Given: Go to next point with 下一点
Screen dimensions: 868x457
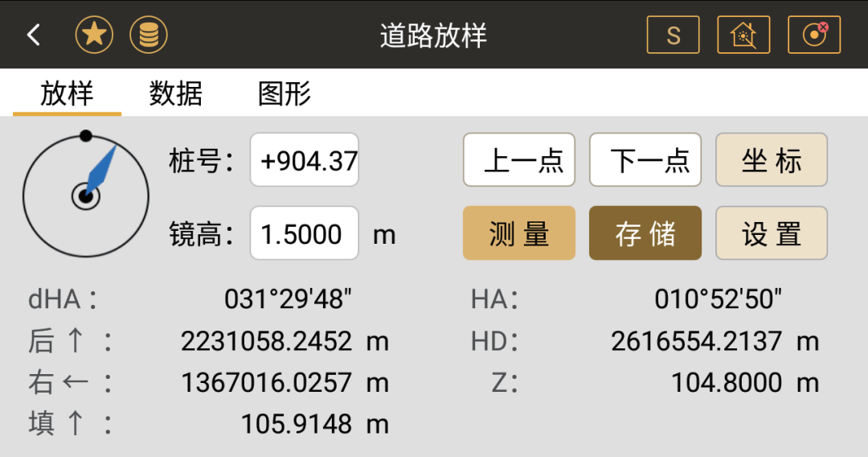Looking at the screenshot, I should 645,159.
